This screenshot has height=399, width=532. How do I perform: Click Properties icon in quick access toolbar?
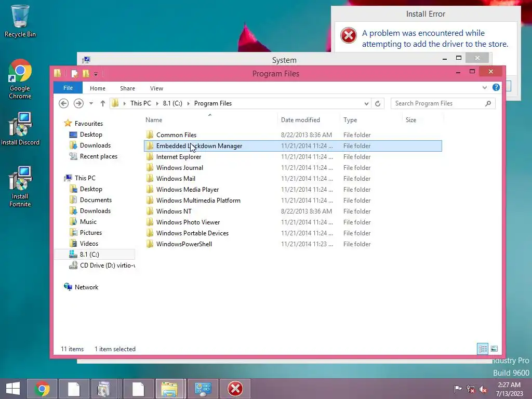click(x=75, y=73)
